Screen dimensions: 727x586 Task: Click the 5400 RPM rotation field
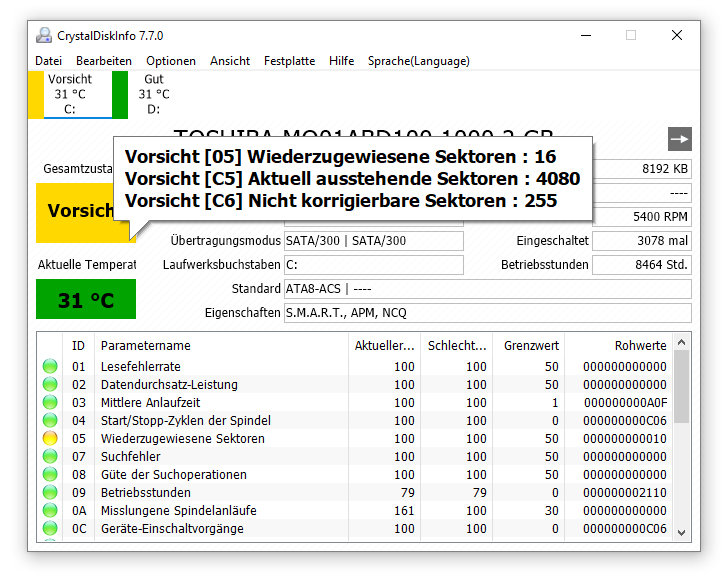pos(642,217)
